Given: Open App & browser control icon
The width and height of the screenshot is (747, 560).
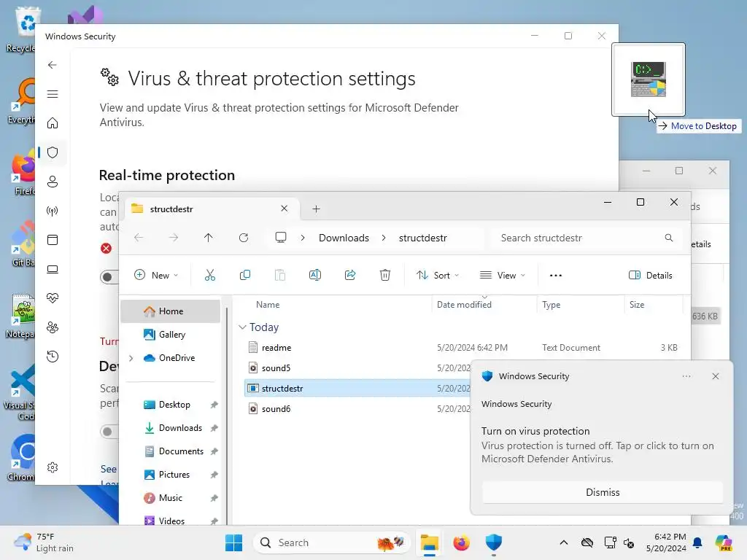Looking at the screenshot, I should pyautogui.click(x=53, y=239).
